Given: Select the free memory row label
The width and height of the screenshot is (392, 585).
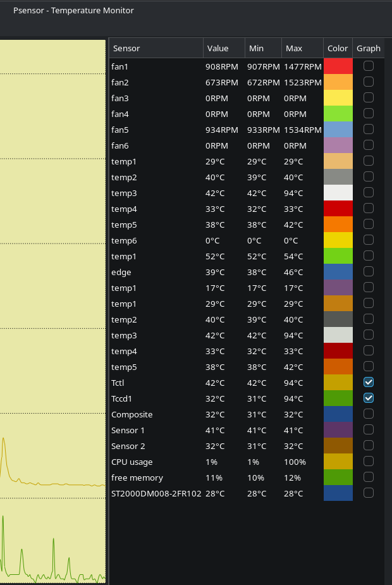Looking at the screenshot, I should click(137, 478).
